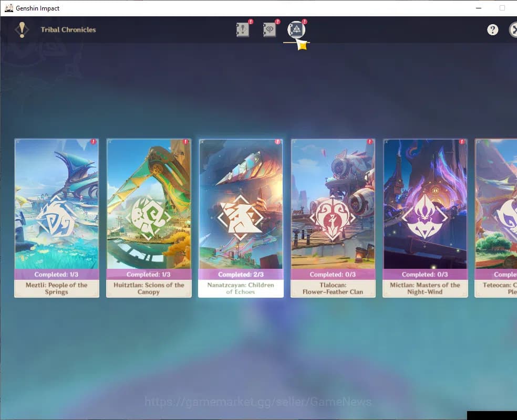Open Tlalocan: Flower-Feather Clan card

point(333,218)
